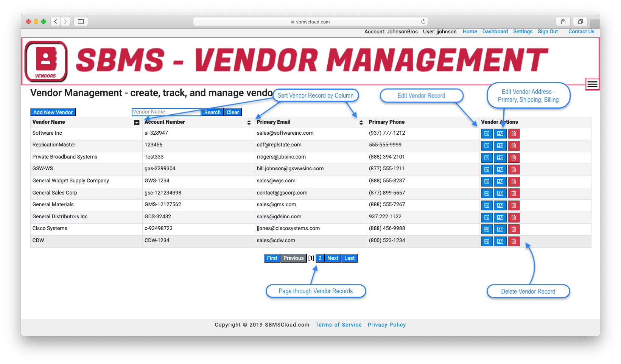Edit the CDW vendor record
Screen dimensions: 621x364
[x=487, y=241]
